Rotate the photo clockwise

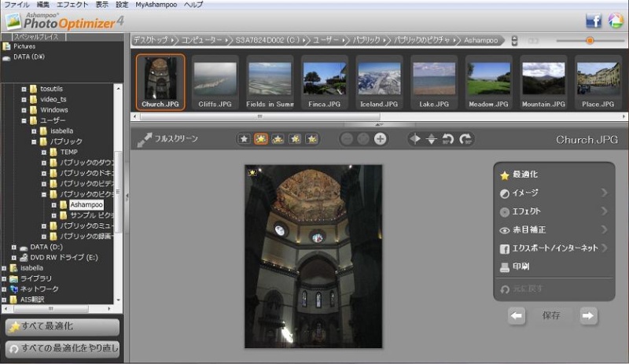point(465,139)
